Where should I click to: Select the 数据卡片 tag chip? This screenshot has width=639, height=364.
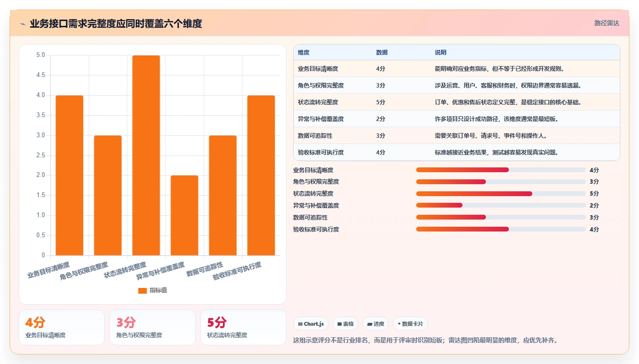(410, 324)
